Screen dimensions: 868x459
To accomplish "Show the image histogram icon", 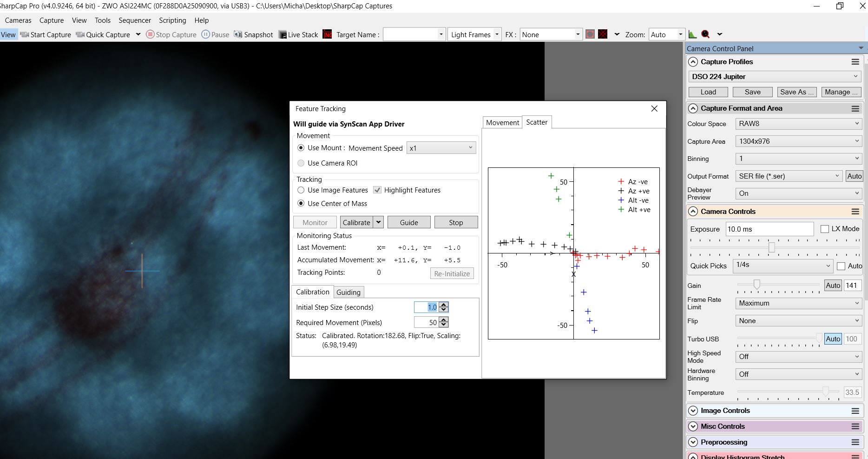I will 692,34.
